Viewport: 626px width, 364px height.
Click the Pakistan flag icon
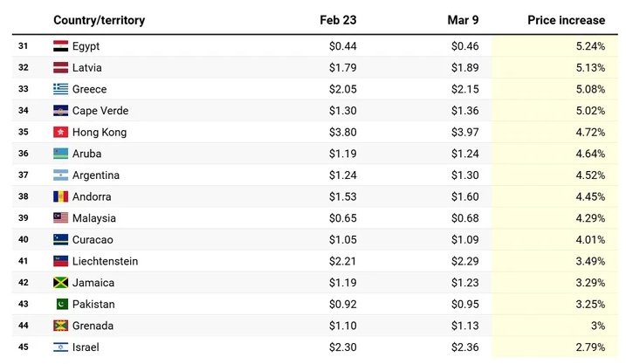(x=61, y=305)
